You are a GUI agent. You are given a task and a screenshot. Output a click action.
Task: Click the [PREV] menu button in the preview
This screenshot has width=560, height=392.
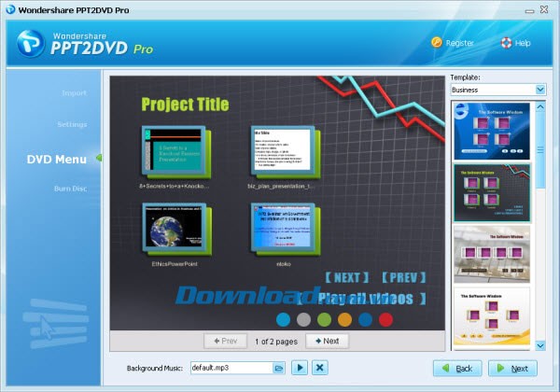point(403,277)
